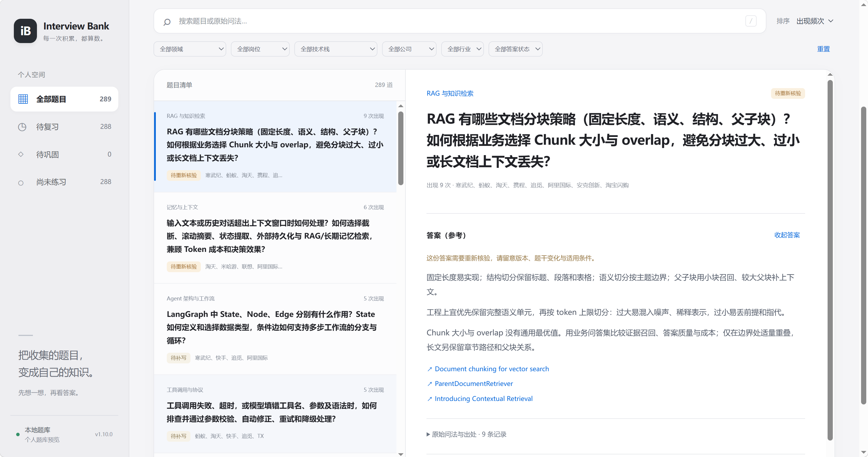Open the 全部领域 filter dropdown
Screen dimensions: 868x457
(x=190, y=49)
